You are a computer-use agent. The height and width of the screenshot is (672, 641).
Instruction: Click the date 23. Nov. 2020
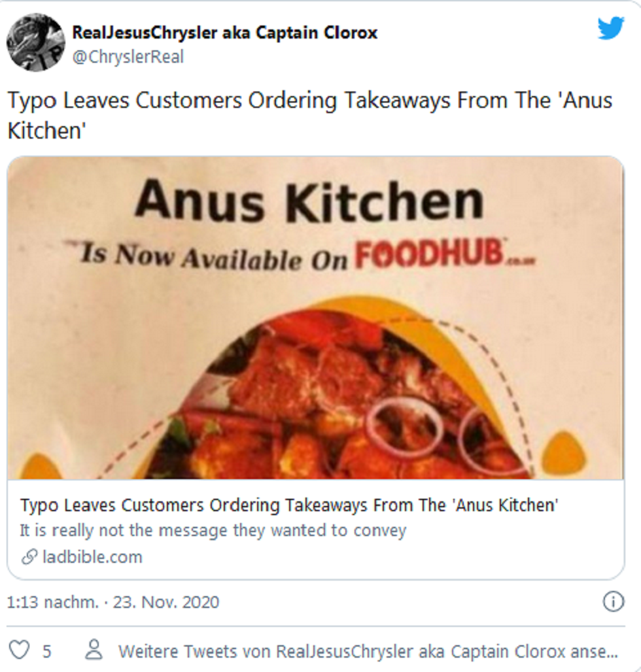(x=166, y=602)
